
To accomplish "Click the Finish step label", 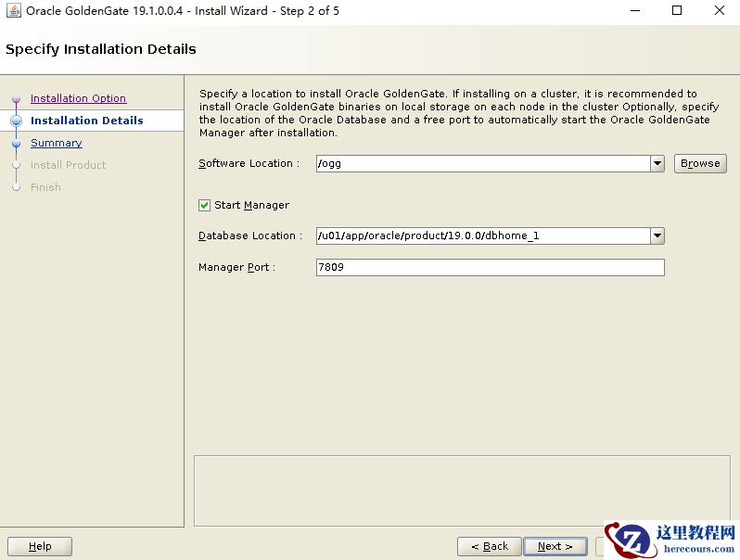I will (x=45, y=187).
